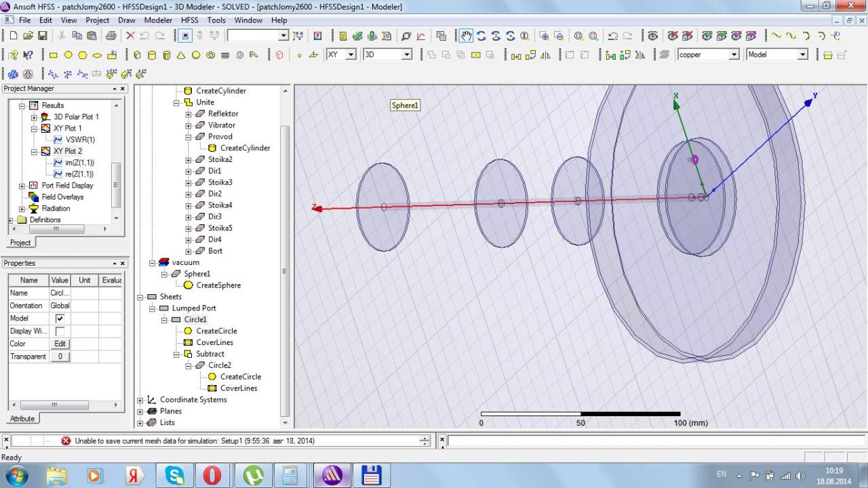Screen dimensions: 868x488
Task: Collapse the Sheets tree node
Action: coord(140,297)
